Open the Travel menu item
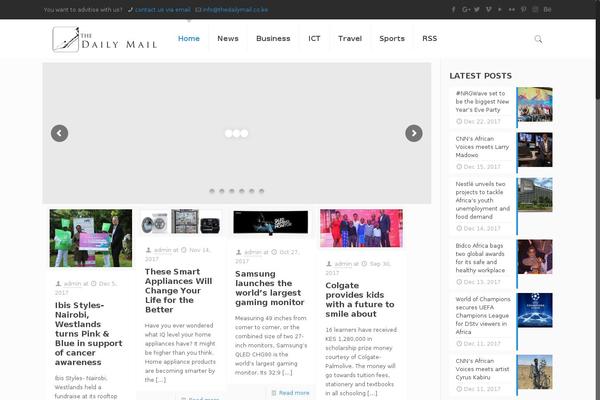Screen dimensions: 600x400 click(x=350, y=39)
